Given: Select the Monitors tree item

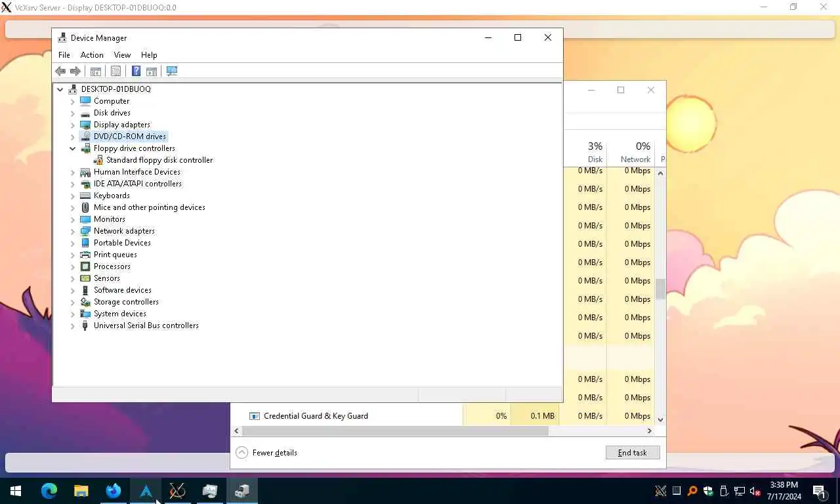Looking at the screenshot, I should (110, 219).
